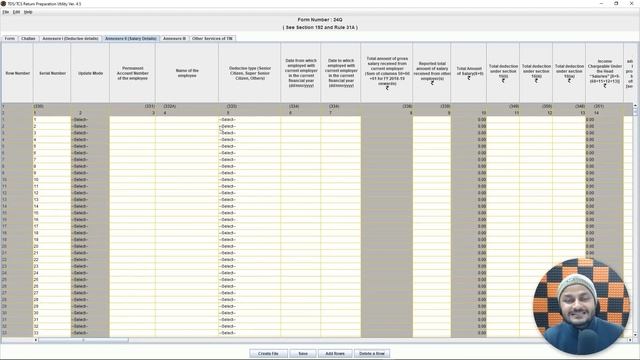Switch to the Challan tab
Image resolution: width=640 pixels, height=360 pixels.
(28, 38)
